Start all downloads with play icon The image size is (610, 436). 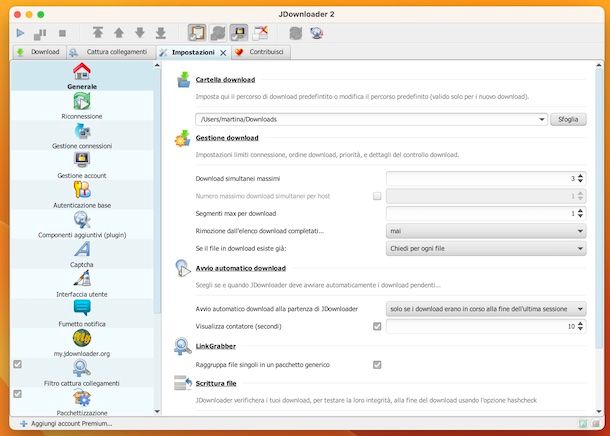(x=20, y=33)
